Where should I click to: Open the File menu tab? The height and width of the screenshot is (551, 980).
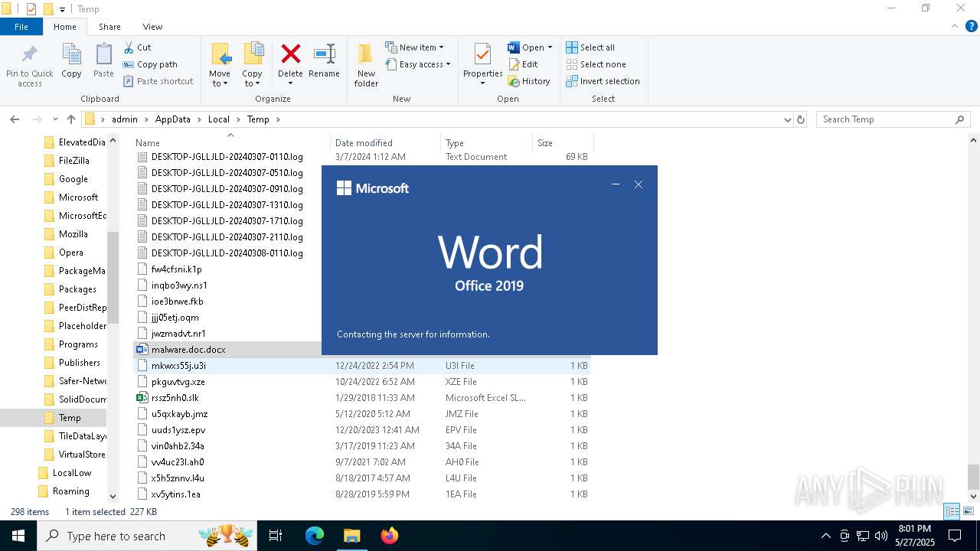point(21,27)
